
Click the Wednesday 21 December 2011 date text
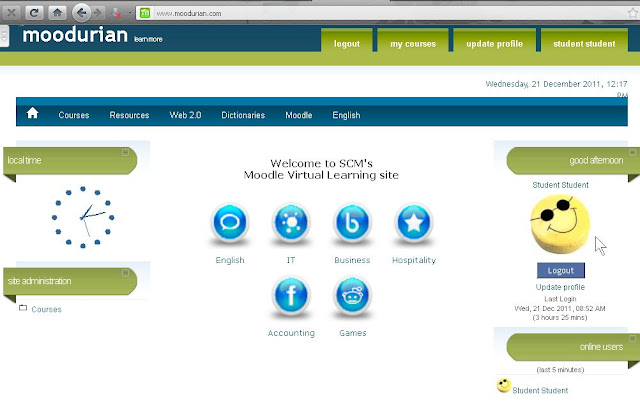pyautogui.click(x=556, y=89)
